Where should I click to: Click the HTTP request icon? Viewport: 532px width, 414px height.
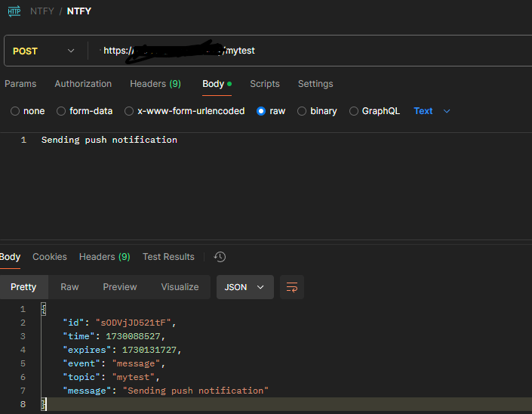coord(14,11)
